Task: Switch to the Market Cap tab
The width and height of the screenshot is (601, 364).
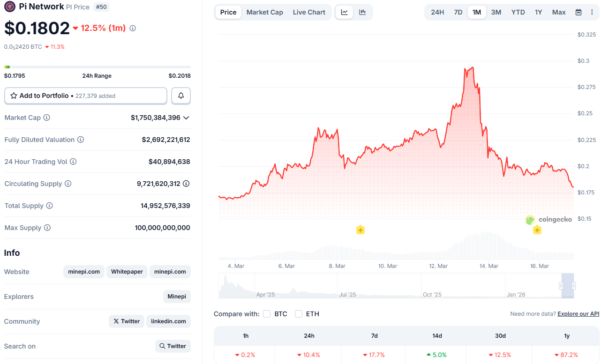Action: 264,12
